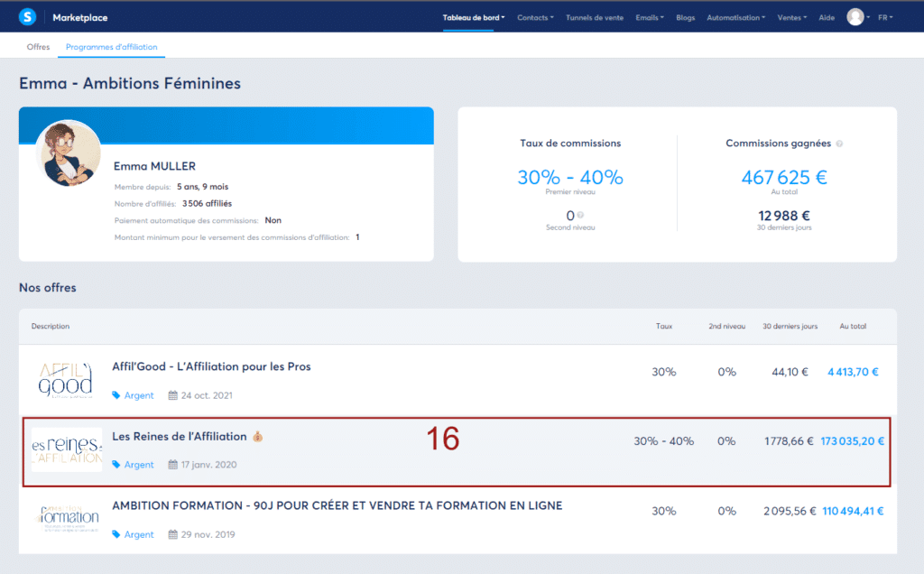Click the Emma MULLER profile name
The image size is (924, 574).
coord(154,166)
